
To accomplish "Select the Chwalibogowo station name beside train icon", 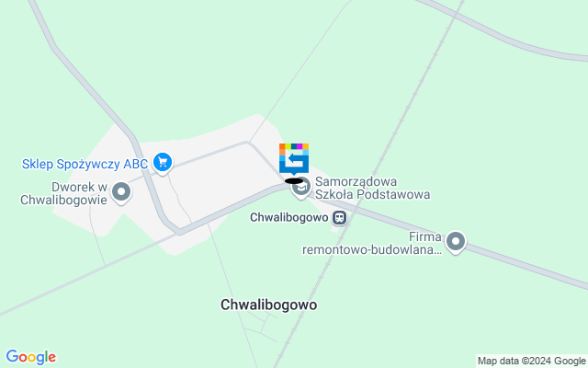I will point(289,217).
